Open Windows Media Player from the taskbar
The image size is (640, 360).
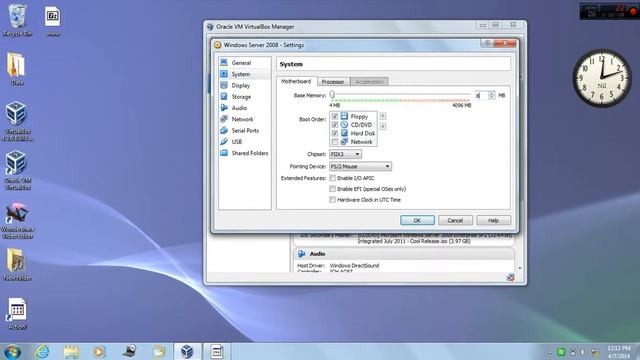[x=99, y=351]
